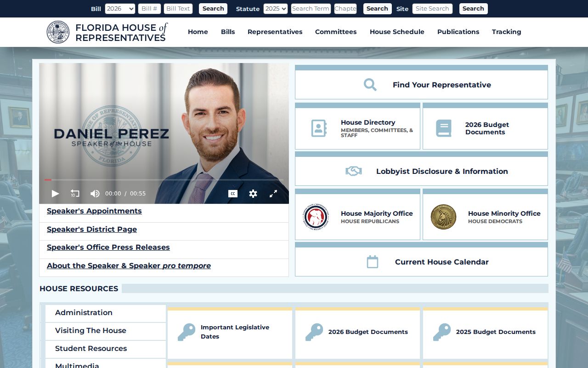Click the 2026 Budget Documents book icon
The height and width of the screenshot is (368, 588).
[x=444, y=128]
